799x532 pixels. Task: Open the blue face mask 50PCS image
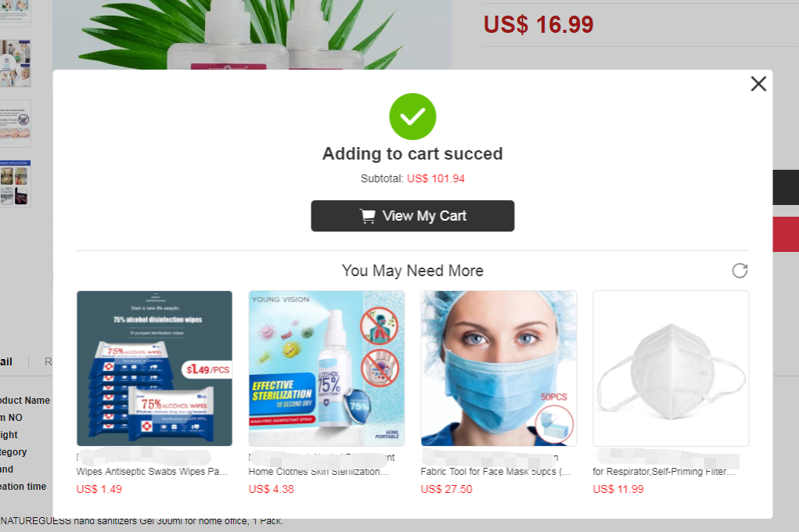tap(498, 368)
